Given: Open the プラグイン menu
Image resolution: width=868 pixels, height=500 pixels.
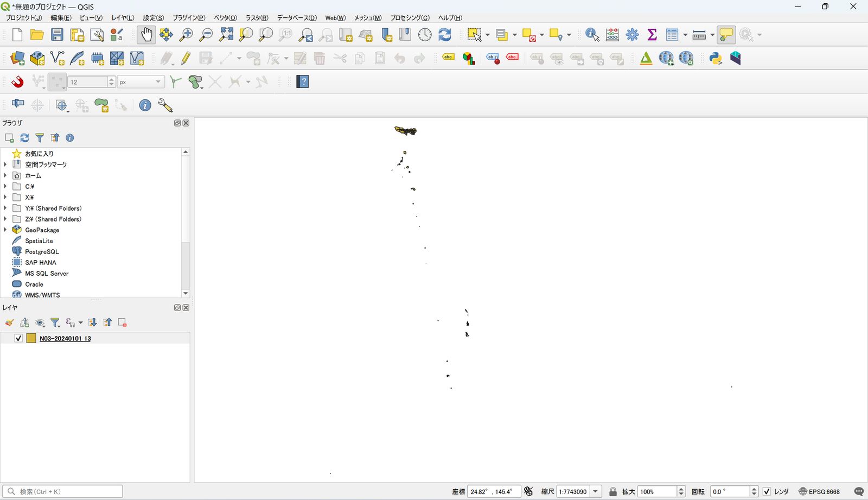Looking at the screenshot, I should 189,18.
